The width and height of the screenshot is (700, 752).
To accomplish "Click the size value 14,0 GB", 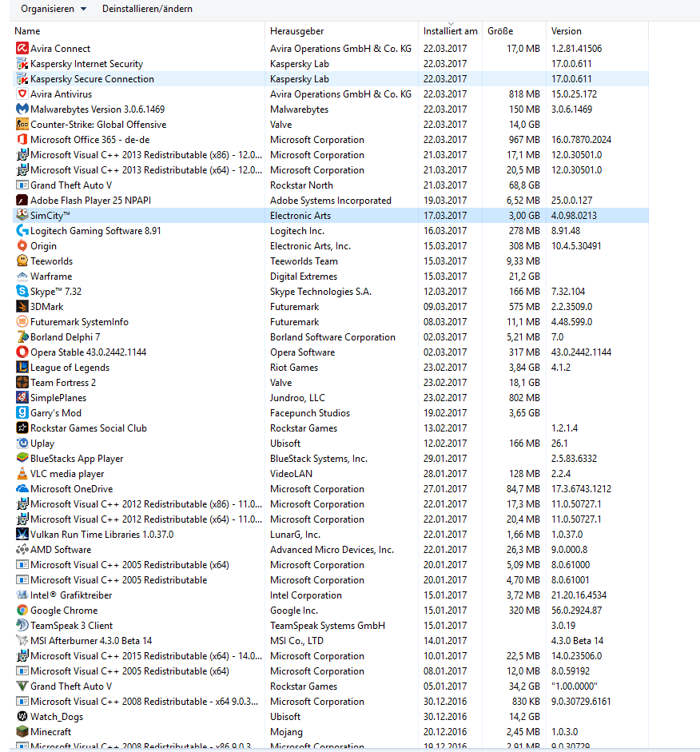I will (x=524, y=125).
